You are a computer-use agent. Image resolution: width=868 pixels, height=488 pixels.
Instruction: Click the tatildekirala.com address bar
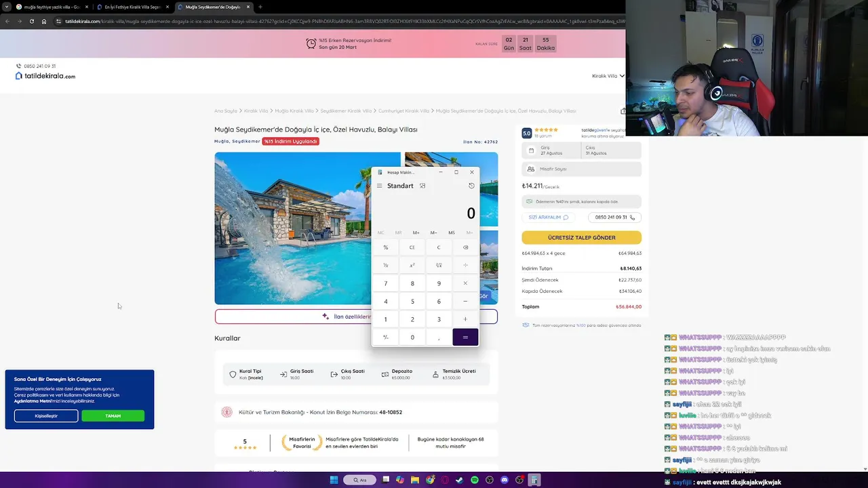click(x=339, y=21)
